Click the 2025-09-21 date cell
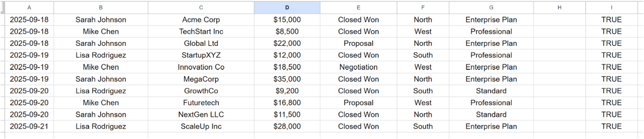The width and height of the screenshot is (644, 139). tap(29, 126)
